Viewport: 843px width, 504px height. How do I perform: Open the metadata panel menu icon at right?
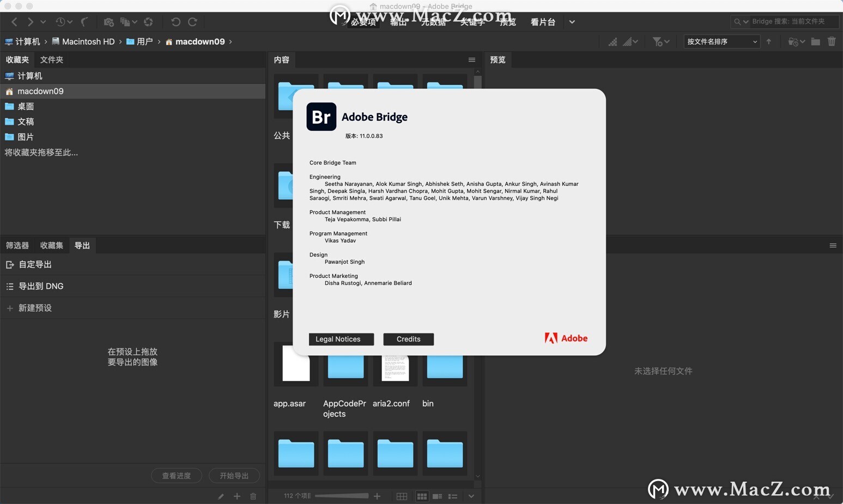[833, 246]
